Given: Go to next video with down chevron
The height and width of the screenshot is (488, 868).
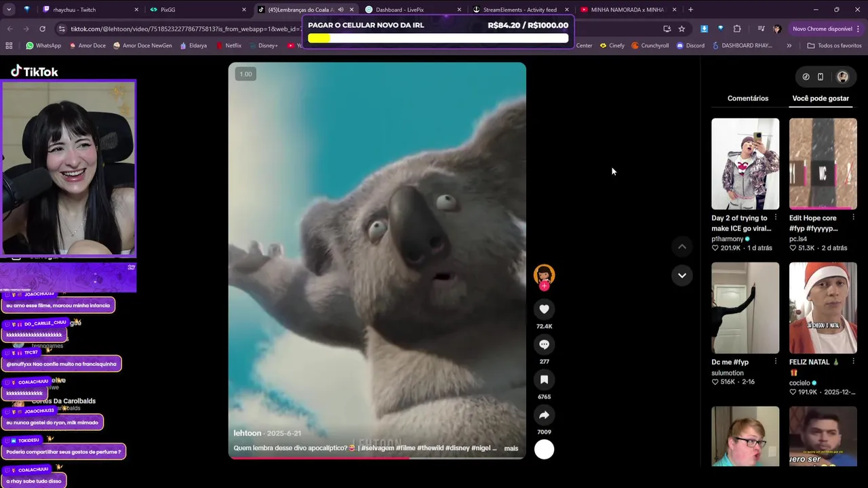Looking at the screenshot, I should (x=682, y=275).
